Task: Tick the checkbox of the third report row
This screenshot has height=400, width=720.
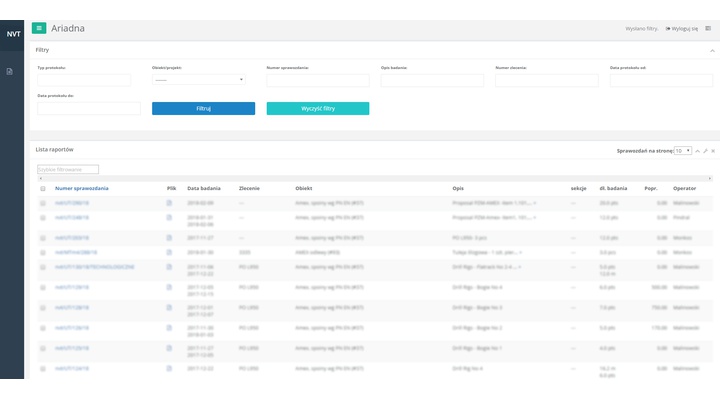Action: click(x=43, y=238)
